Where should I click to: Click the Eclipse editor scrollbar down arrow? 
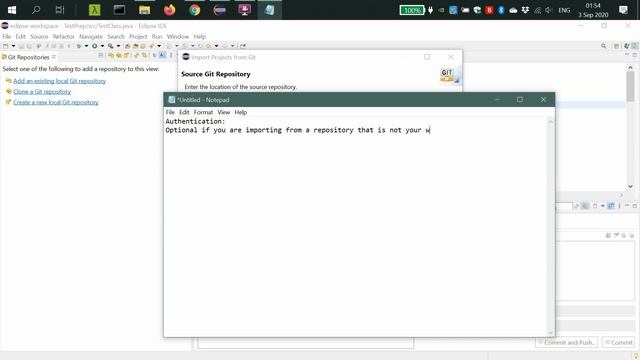pos(630,186)
